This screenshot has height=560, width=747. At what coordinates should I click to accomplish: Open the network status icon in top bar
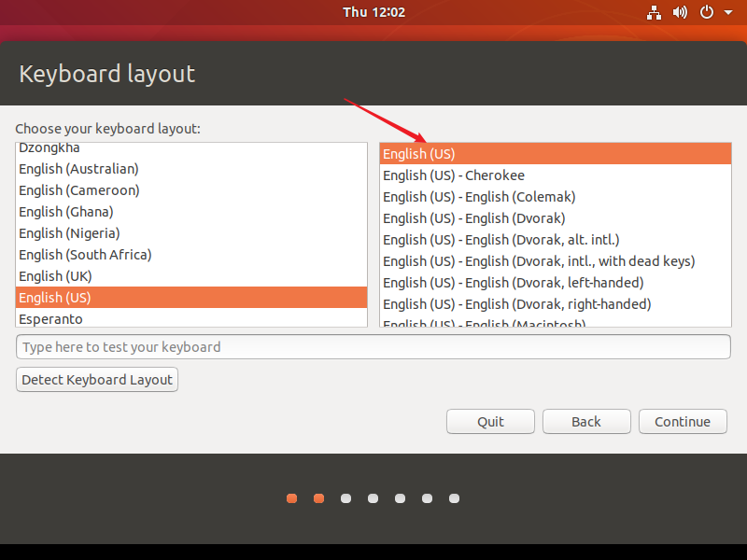click(654, 12)
